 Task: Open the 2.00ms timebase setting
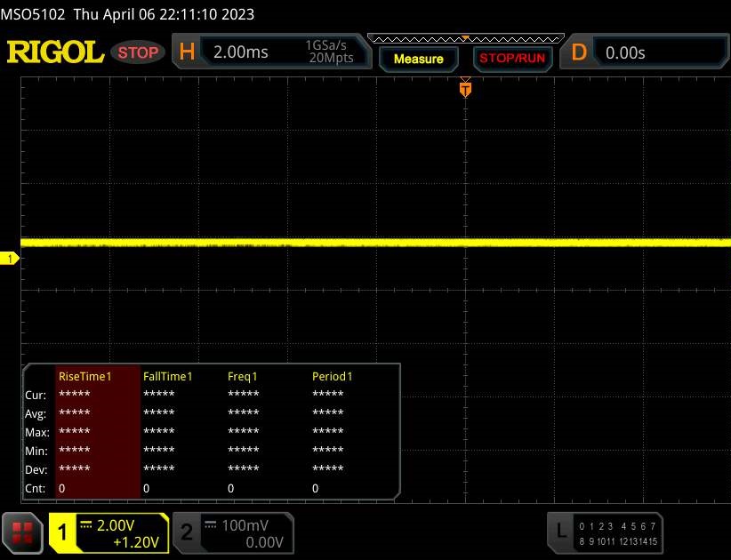(x=241, y=52)
